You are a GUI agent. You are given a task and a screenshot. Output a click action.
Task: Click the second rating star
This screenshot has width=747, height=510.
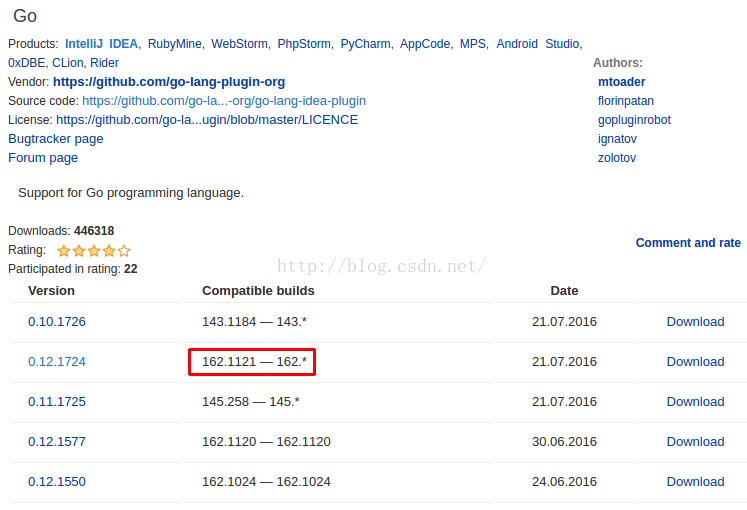[79, 250]
